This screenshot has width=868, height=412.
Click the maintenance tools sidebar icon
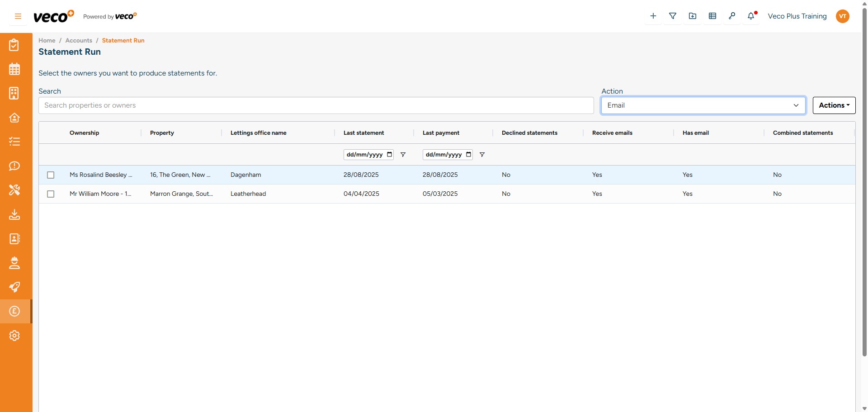[x=14, y=190]
